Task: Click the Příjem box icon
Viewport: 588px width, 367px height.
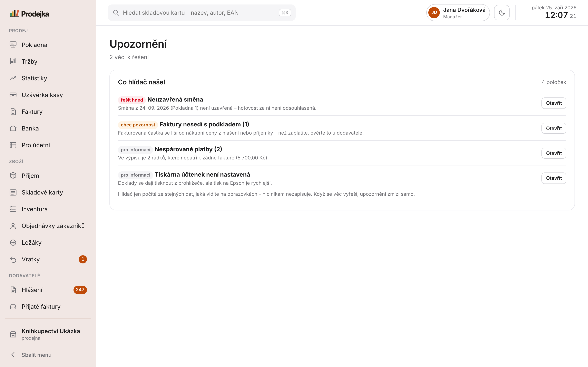Action: 13,176
